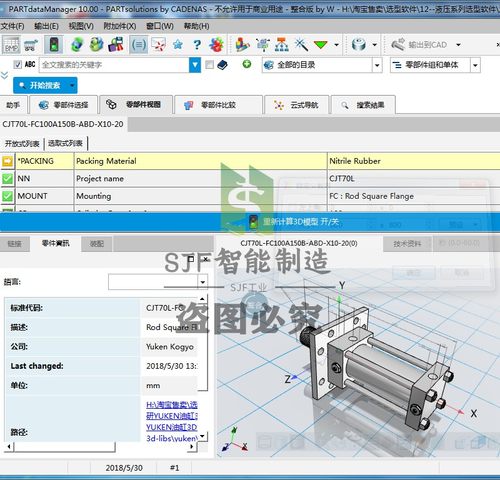Click the colored building blocks icon
This screenshot has width=500, height=480.
tap(242, 45)
